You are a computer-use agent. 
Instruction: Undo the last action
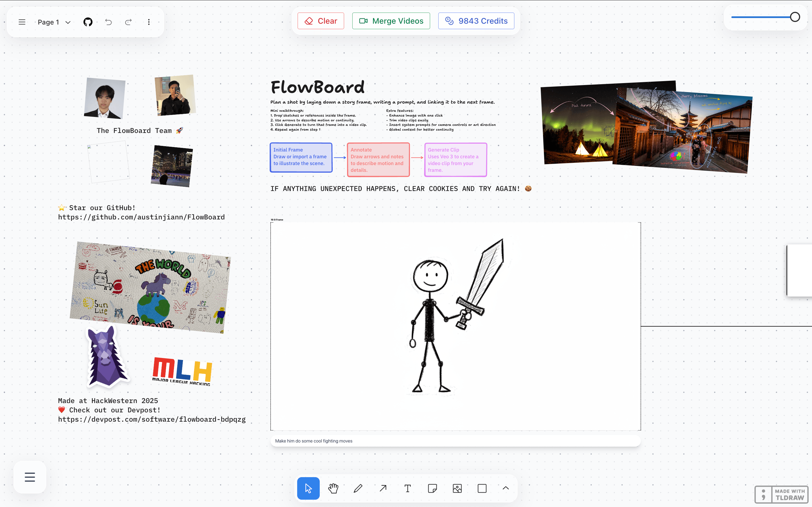pyautogui.click(x=108, y=22)
